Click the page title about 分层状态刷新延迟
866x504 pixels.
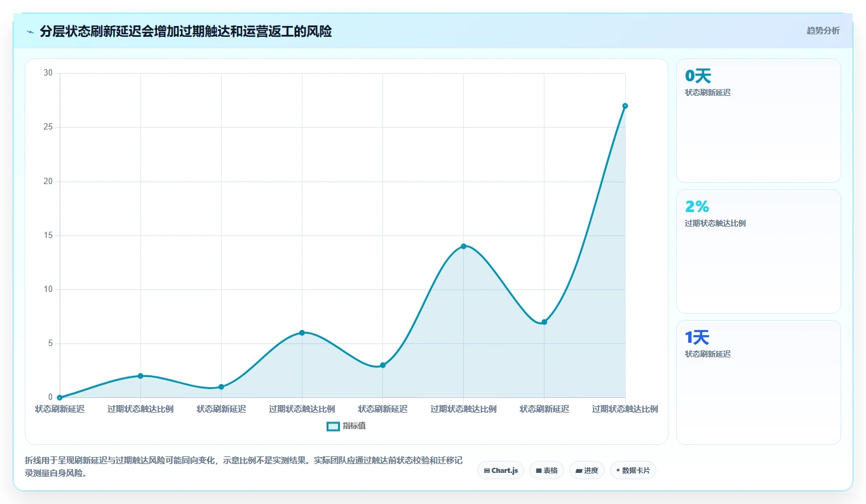186,31
